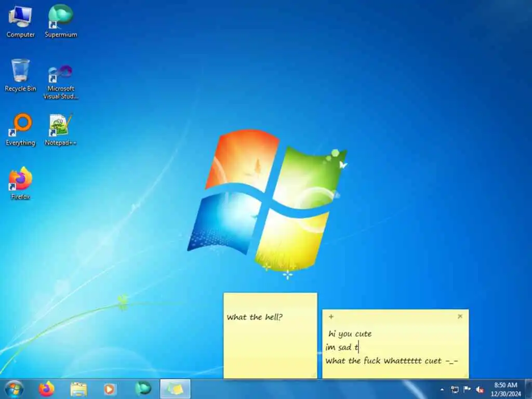Open the Computer desktop icon

[x=20, y=21]
